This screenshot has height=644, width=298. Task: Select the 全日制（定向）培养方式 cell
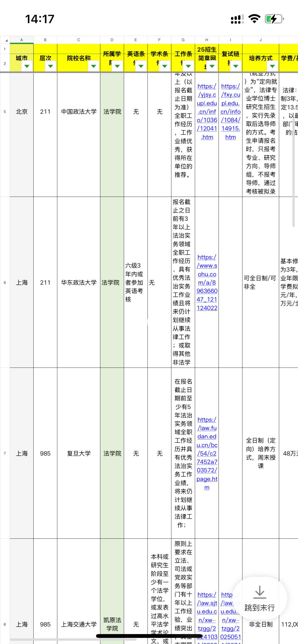click(261, 453)
